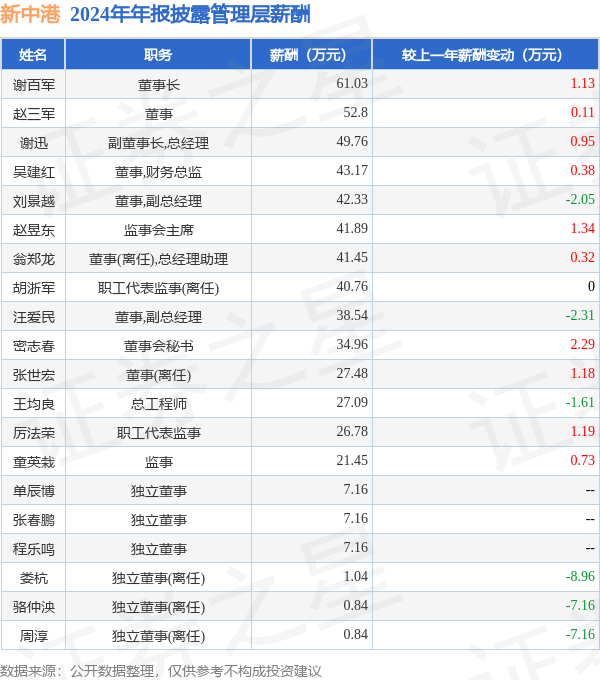Click the 职工代表监事(离任) cell
This screenshot has height=680, width=600.
pos(159,288)
